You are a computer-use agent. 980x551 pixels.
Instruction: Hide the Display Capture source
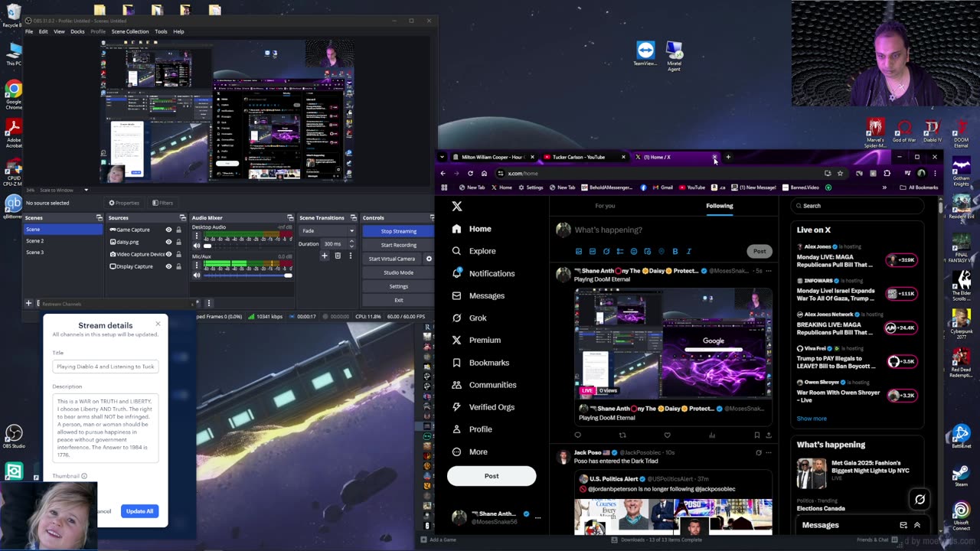coord(168,266)
